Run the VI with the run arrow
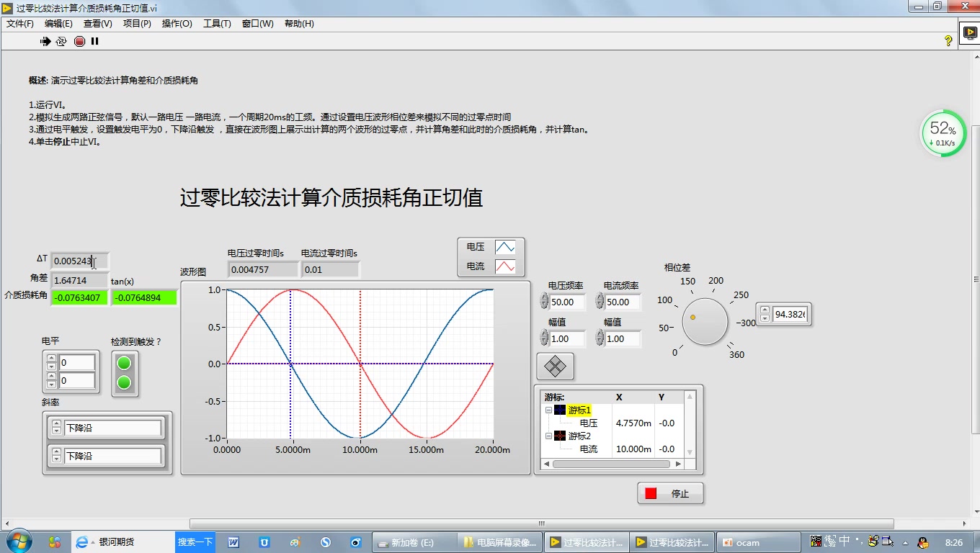The image size is (980, 553). click(x=44, y=41)
